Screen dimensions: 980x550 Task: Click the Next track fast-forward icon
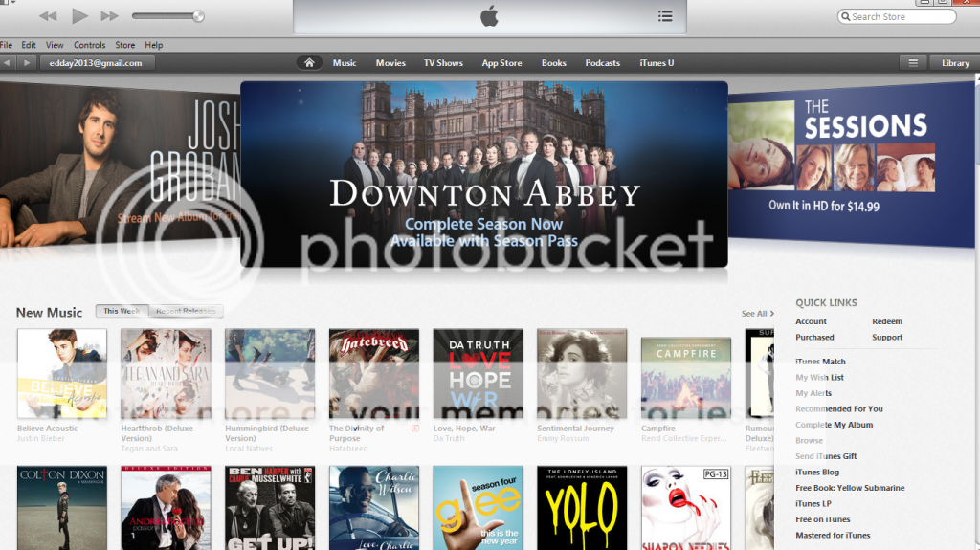[x=110, y=16]
